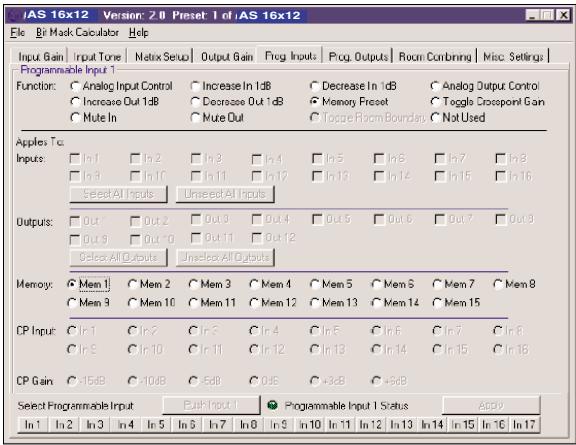Select programmable input In 1 button
576x445 pixels.
(32, 425)
